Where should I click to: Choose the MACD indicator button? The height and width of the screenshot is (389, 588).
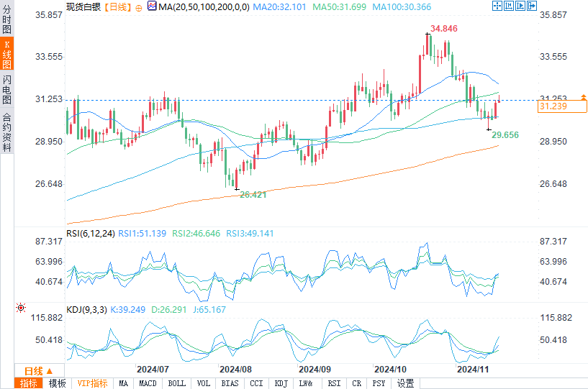pyautogui.click(x=148, y=383)
